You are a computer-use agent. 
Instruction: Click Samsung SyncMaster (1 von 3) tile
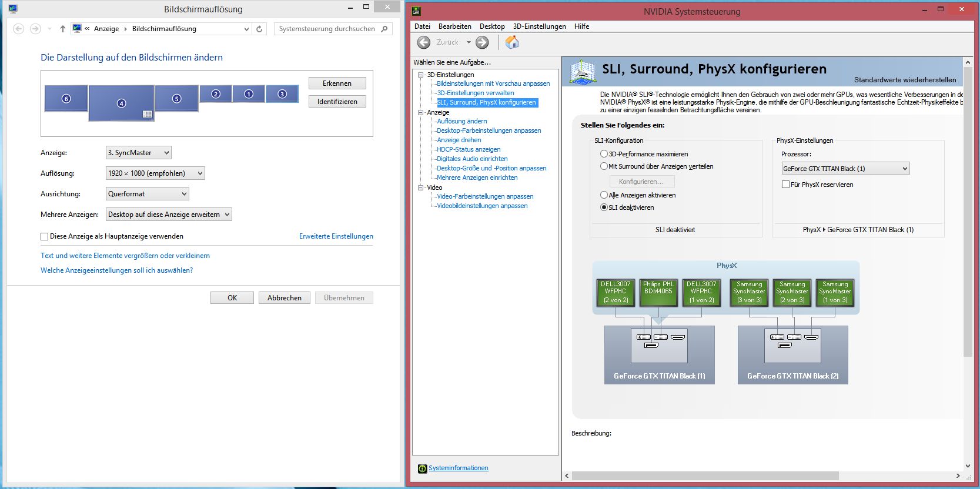[835, 292]
